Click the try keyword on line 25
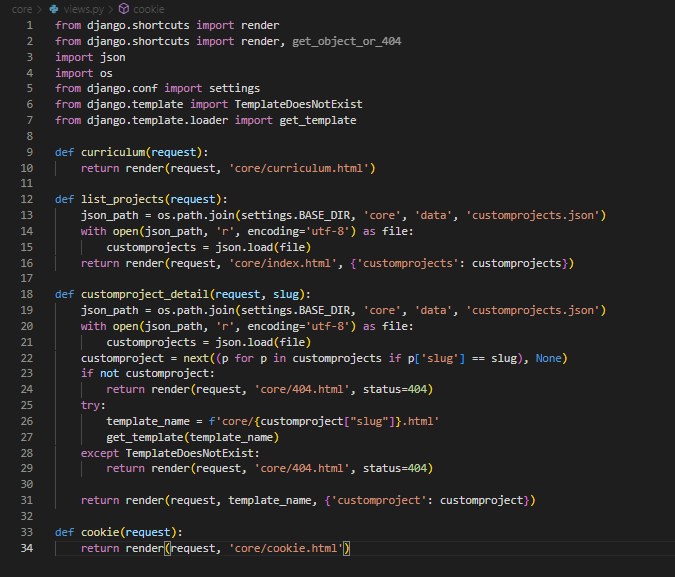Image resolution: width=675 pixels, height=577 pixels. [x=91, y=405]
